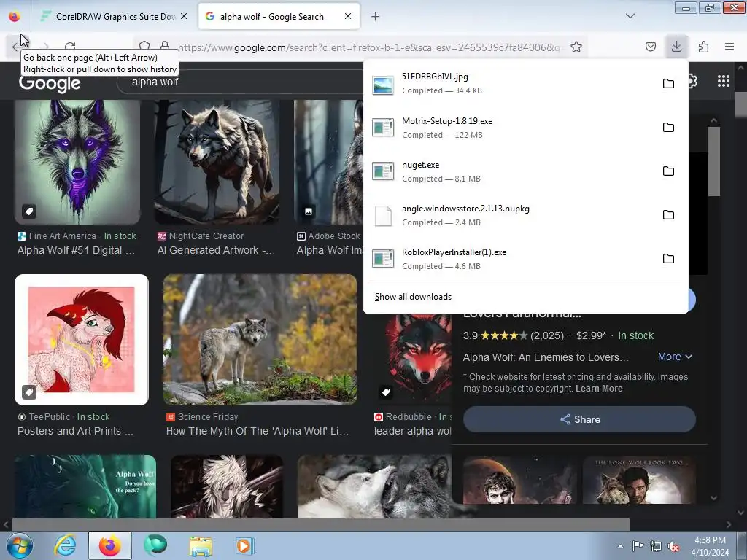Show angle.windowsstore nupkg file in folder
Image resolution: width=747 pixels, height=560 pixels.
click(668, 215)
